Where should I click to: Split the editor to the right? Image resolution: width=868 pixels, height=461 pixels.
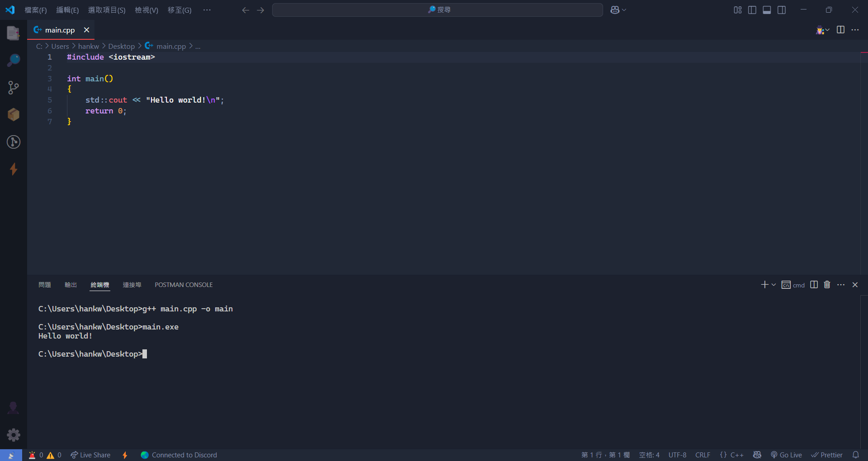[x=840, y=30]
